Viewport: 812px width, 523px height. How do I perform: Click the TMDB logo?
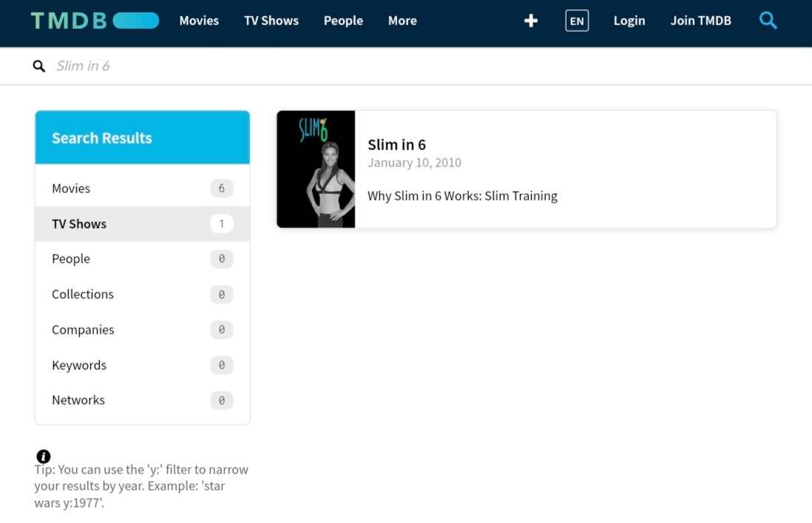pos(95,21)
